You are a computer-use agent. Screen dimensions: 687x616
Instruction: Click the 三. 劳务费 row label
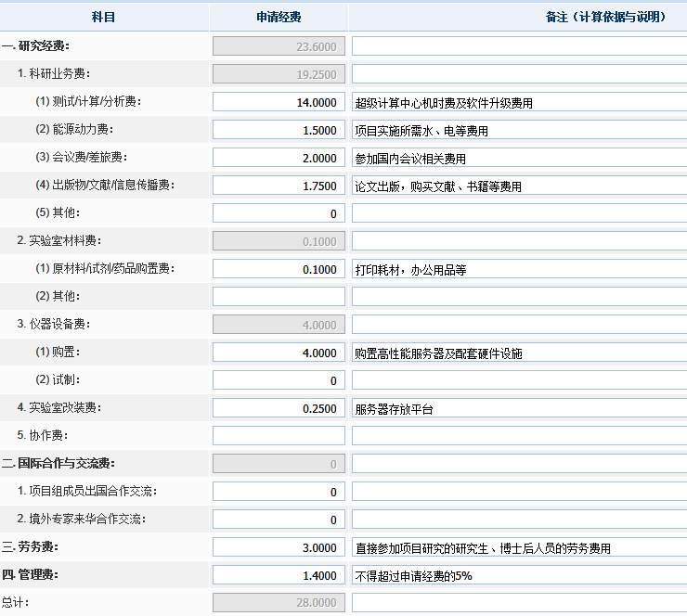click(x=31, y=546)
